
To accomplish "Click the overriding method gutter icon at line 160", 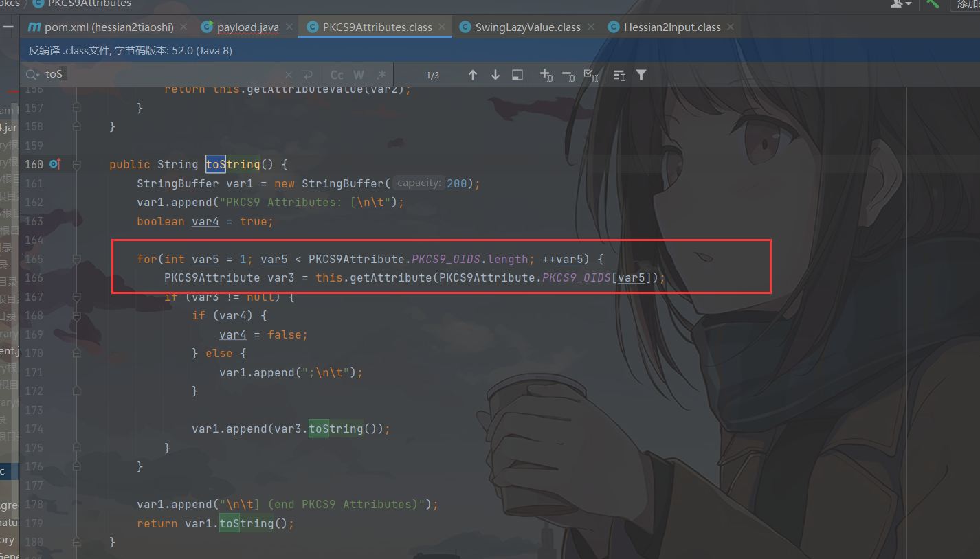I will point(56,164).
